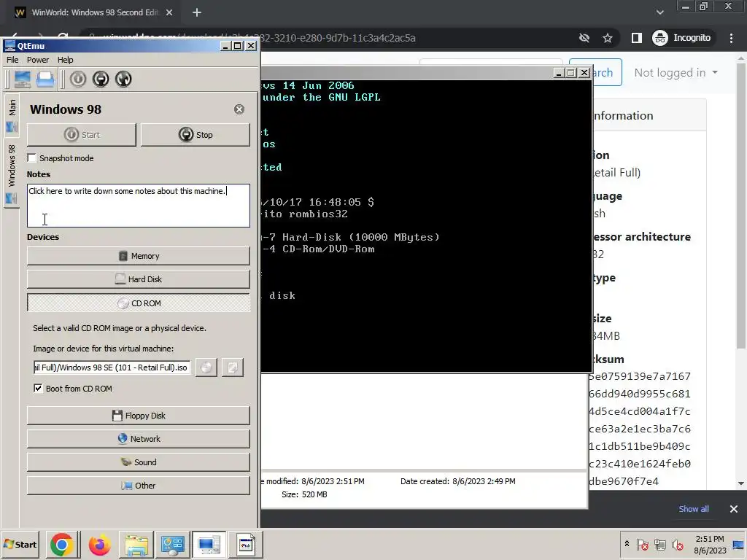
Task: Expand the Network device section
Action: coord(138,439)
